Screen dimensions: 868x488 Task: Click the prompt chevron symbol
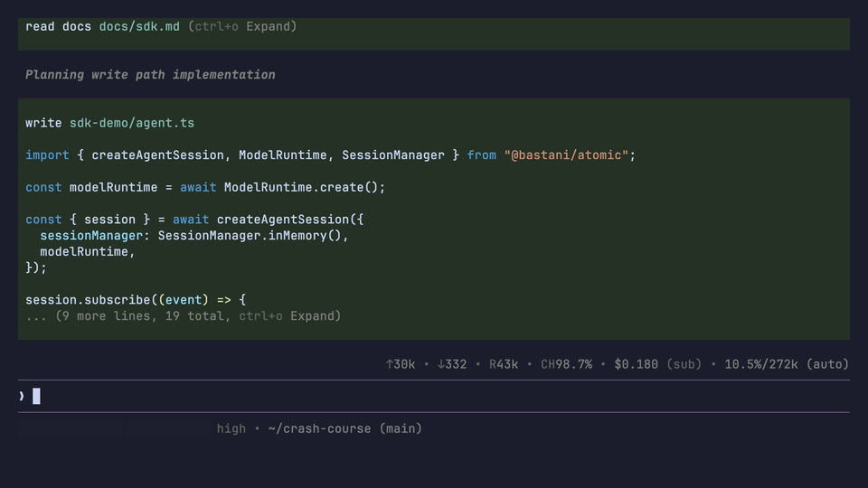(x=22, y=396)
